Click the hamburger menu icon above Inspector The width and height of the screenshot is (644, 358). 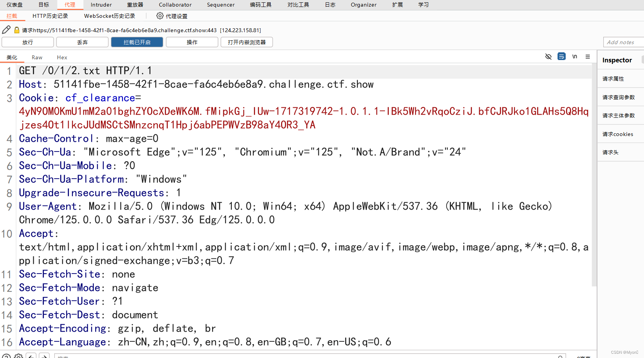point(588,57)
